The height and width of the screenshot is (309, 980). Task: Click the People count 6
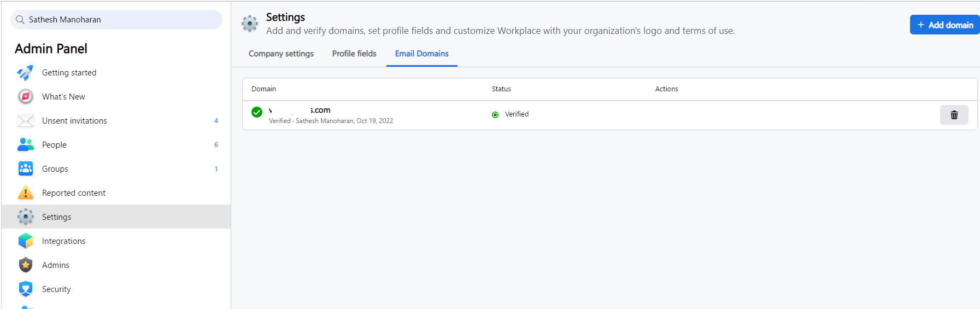coord(216,145)
